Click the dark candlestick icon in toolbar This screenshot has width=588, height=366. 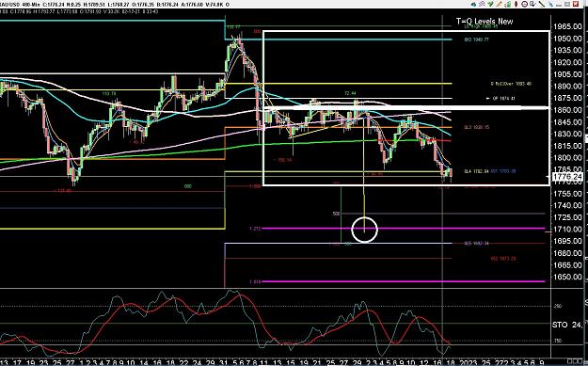tap(516, 4)
